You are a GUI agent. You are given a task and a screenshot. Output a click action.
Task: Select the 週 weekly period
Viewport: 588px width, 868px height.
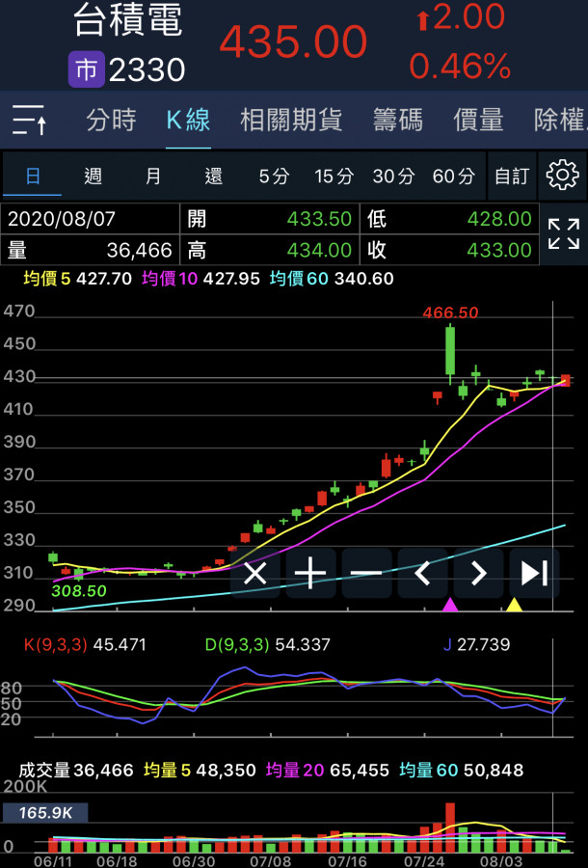(93, 176)
